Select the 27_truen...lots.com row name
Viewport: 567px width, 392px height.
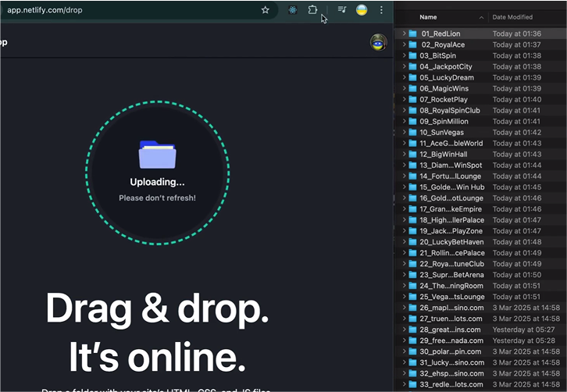tap(451, 319)
